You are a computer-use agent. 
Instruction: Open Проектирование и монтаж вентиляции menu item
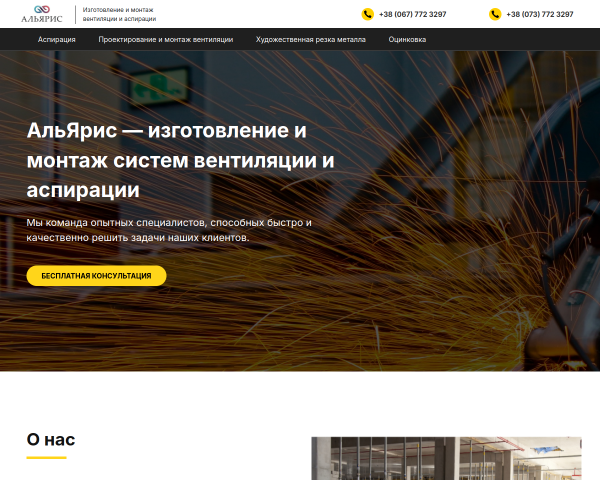(166, 39)
